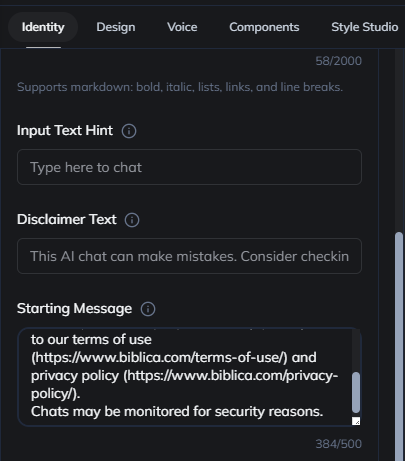
Task: Focus the Input Text Hint field
Action: 189,167
